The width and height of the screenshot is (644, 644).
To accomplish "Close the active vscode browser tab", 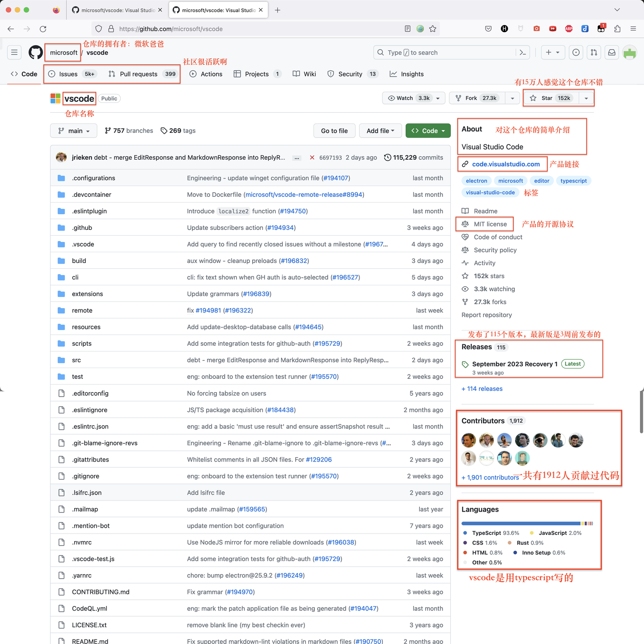I will [x=261, y=10].
